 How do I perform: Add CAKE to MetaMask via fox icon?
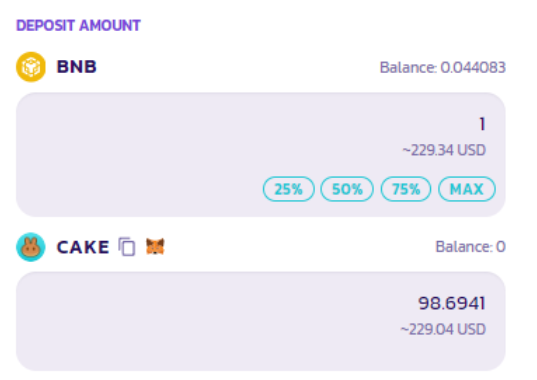pyautogui.click(x=155, y=246)
